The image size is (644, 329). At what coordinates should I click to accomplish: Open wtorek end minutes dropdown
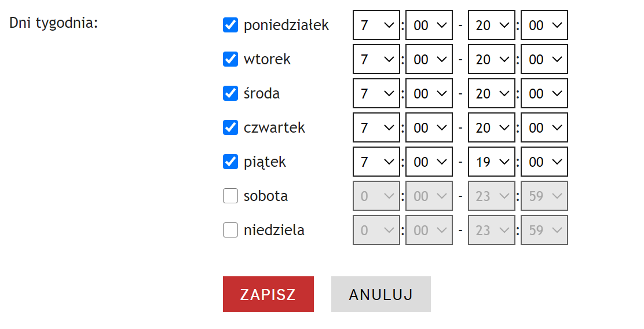(544, 59)
